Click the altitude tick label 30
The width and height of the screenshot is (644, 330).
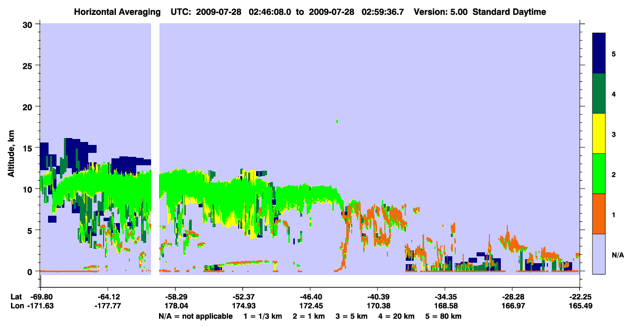28,24
